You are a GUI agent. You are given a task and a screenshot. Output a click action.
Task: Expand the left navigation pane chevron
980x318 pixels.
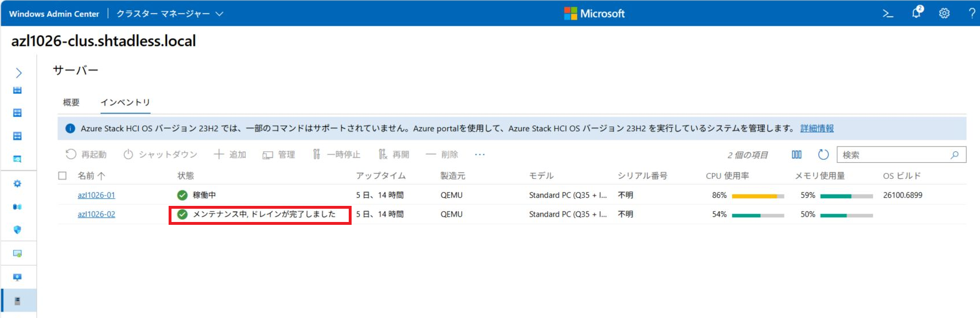(x=18, y=73)
